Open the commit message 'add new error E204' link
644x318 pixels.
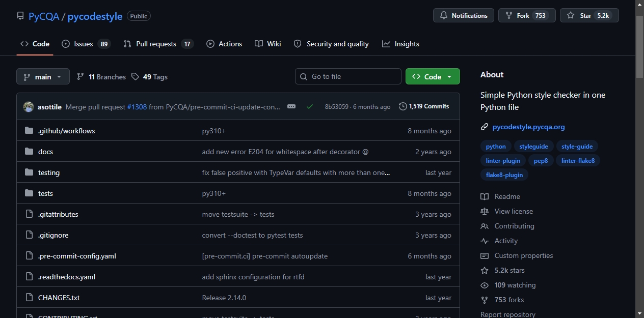285,152
